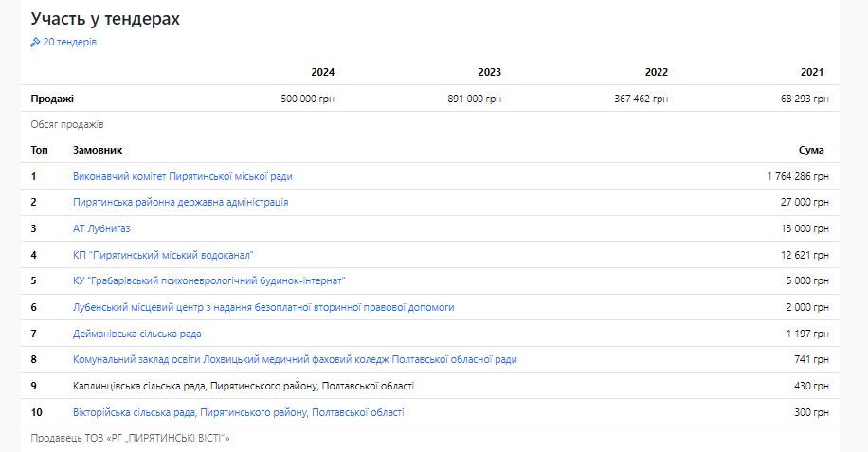Screen dimensions: 868x452
Task: Click Вікторійська сільська рада link
Action: (238, 412)
